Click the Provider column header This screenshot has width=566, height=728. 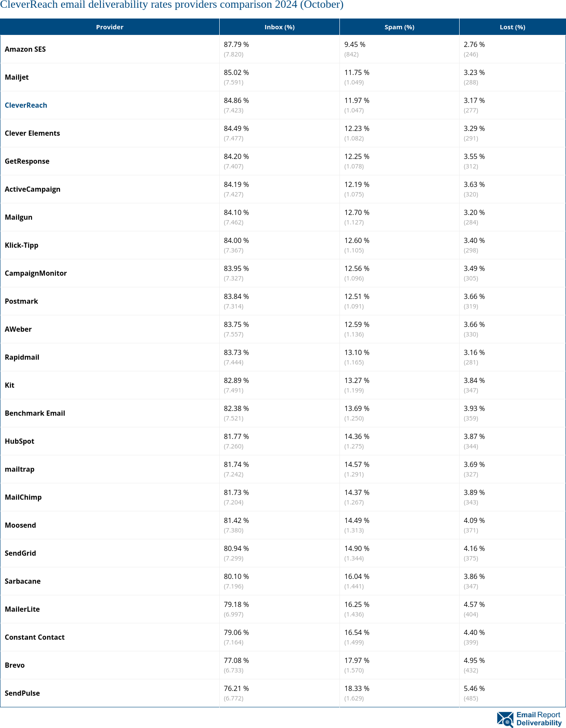coord(109,27)
